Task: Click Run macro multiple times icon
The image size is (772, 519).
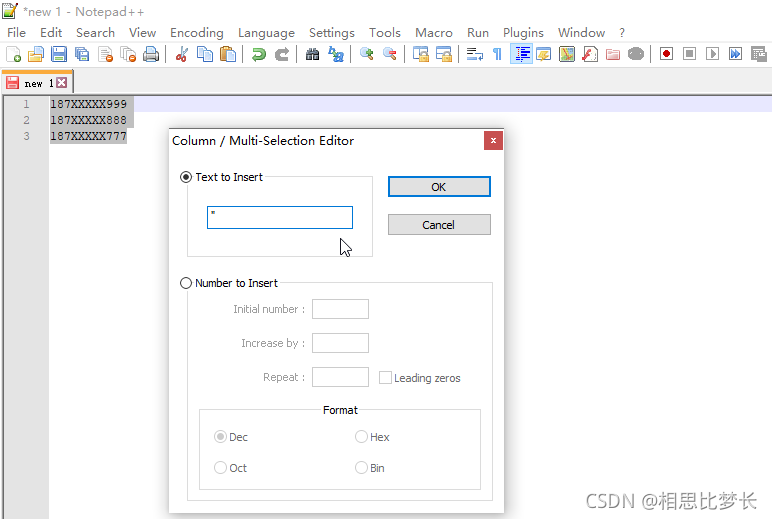Action: coord(736,54)
